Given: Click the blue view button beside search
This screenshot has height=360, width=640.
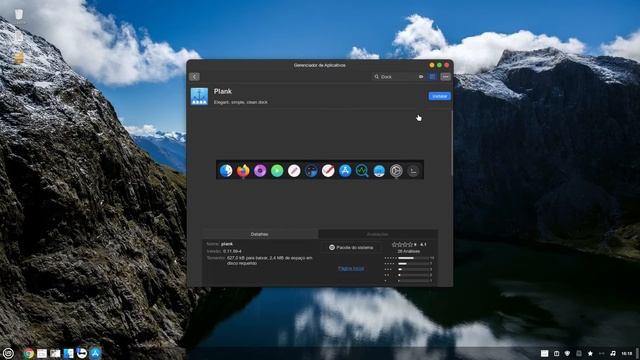Looking at the screenshot, I should pyautogui.click(x=432, y=77).
